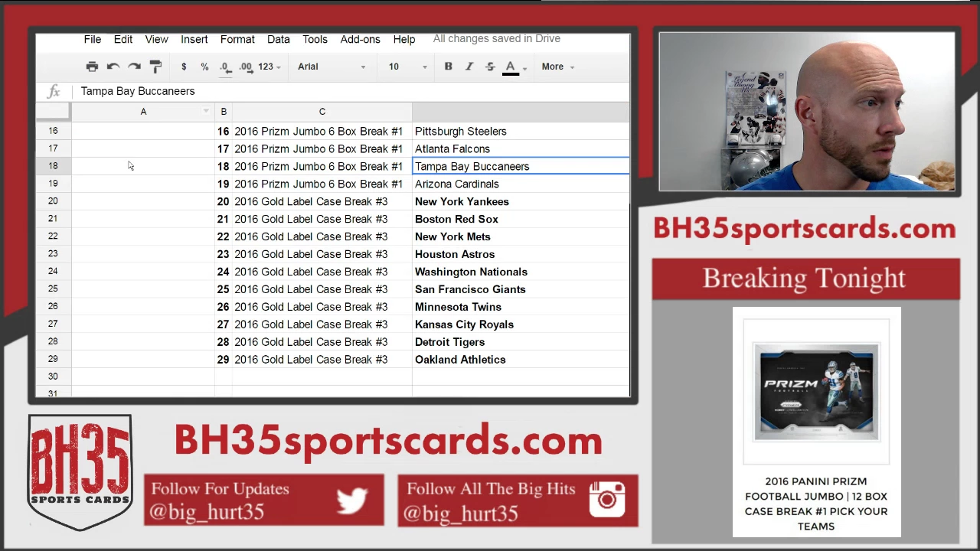Click Prizm Jumbo 6 Box Break cell in row 16
This screenshot has height=551, width=980.
coord(322,132)
